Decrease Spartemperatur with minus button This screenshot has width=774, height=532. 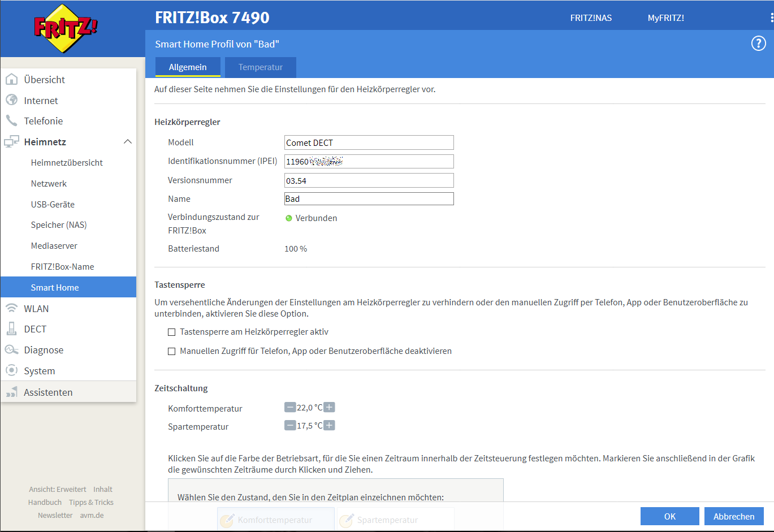click(290, 425)
